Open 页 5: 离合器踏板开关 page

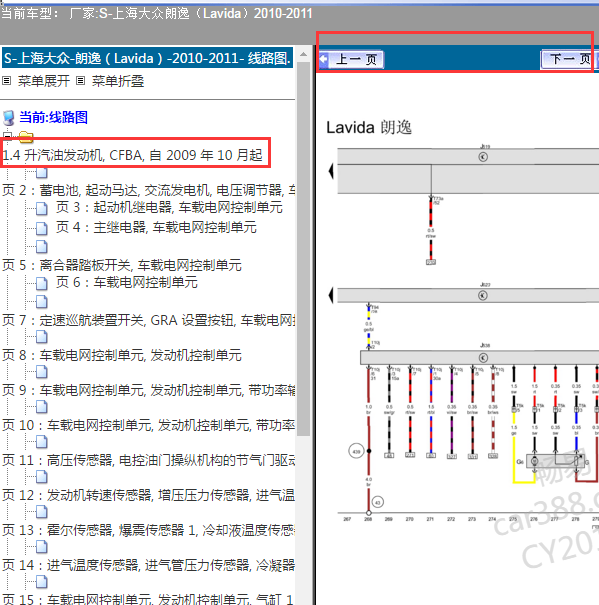[122, 265]
